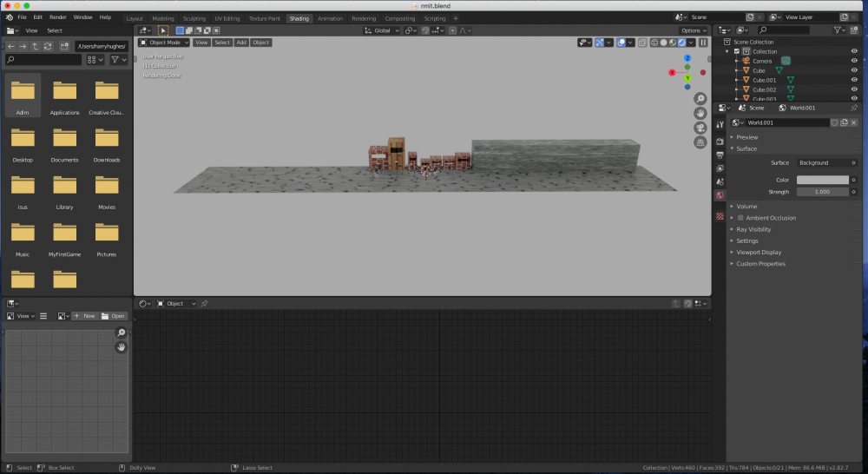Click the select tool cursor icon in header
This screenshot has height=474, width=868.
tap(163, 30)
